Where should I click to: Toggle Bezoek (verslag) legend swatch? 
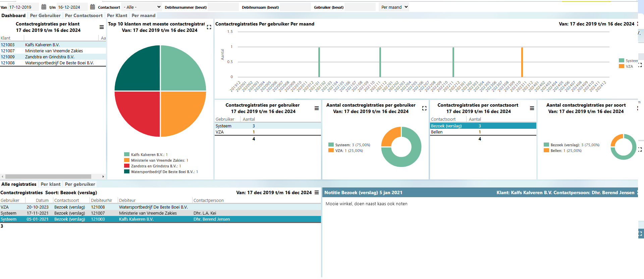546,145
